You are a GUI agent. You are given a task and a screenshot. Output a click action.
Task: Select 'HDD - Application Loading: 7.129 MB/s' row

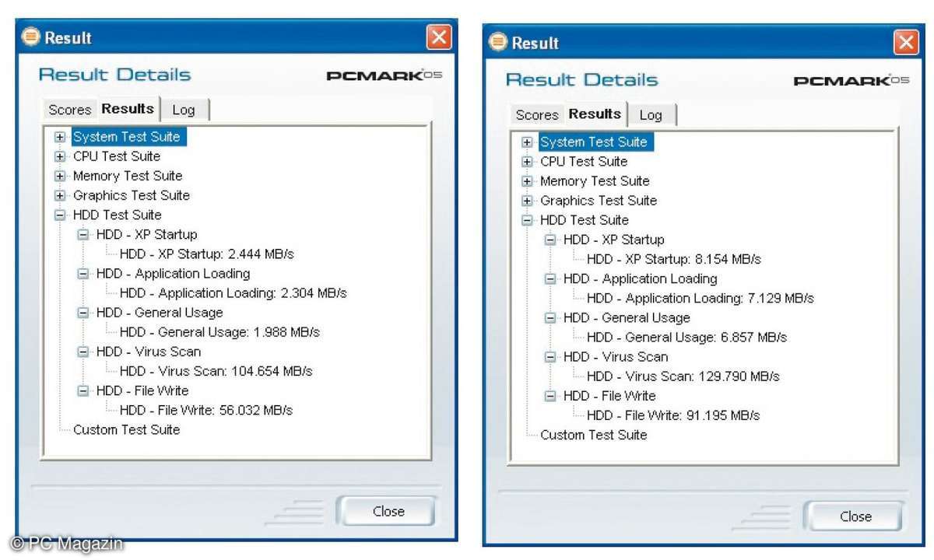(x=700, y=299)
